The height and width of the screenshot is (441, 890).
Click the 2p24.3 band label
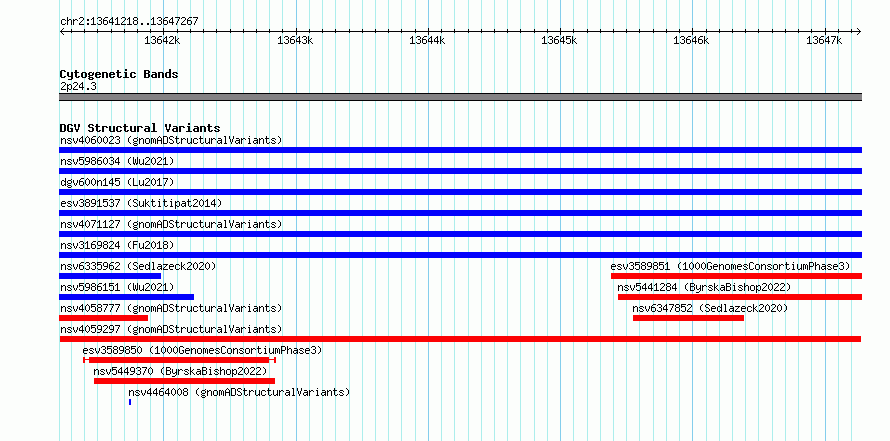point(78,86)
